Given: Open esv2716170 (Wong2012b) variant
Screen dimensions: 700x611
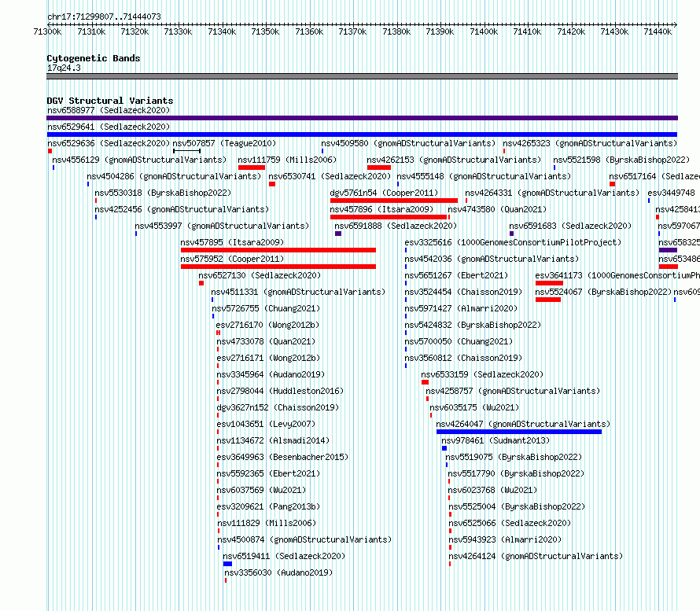Looking at the screenshot, I should [x=267, y=325].
